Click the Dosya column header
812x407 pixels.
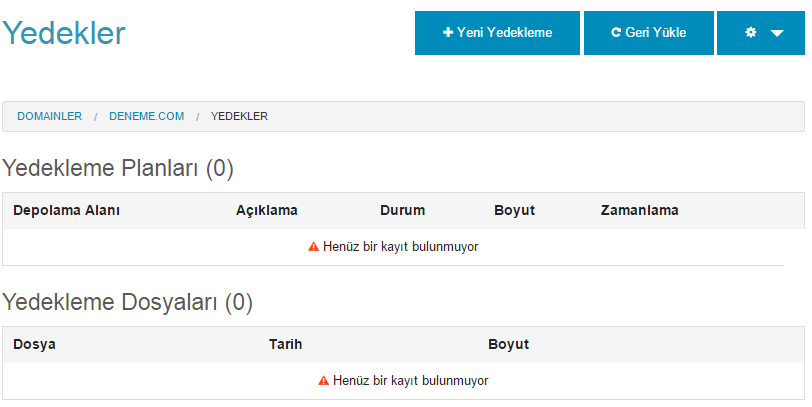[x=35, y=344]
